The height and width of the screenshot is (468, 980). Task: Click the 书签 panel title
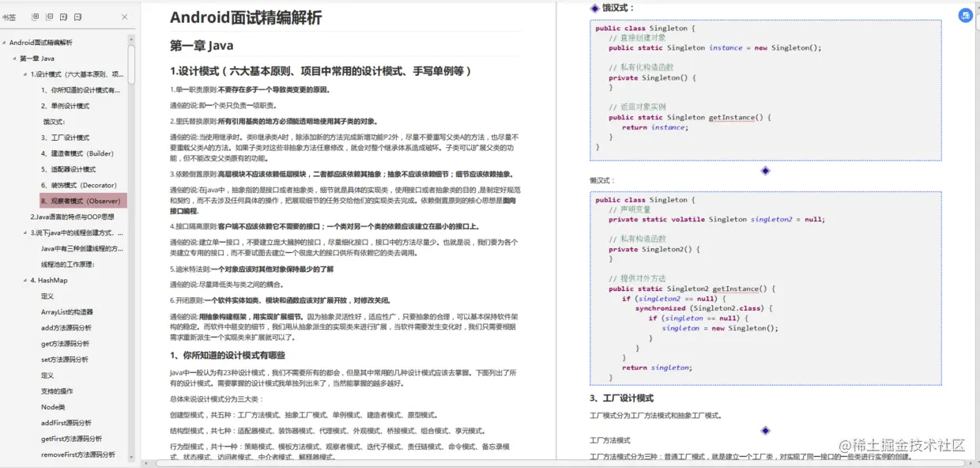coord(9,17)
